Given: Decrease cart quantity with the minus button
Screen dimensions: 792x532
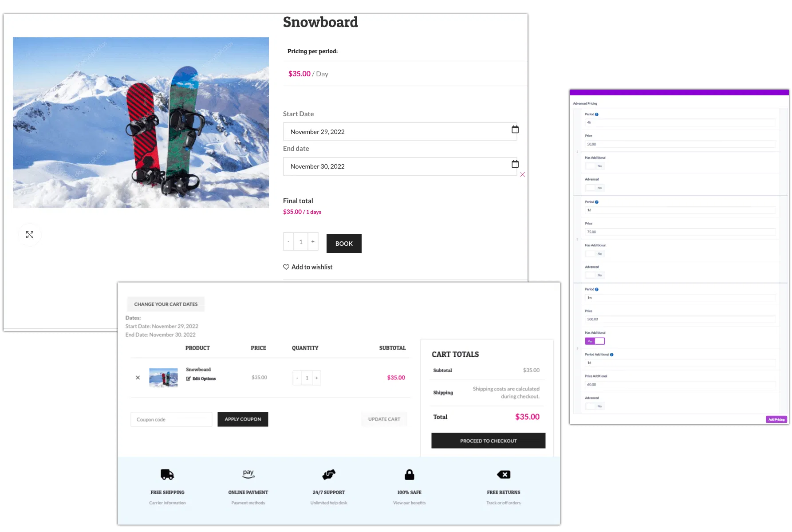Looking at the screenshot, I should coord(297,378).
